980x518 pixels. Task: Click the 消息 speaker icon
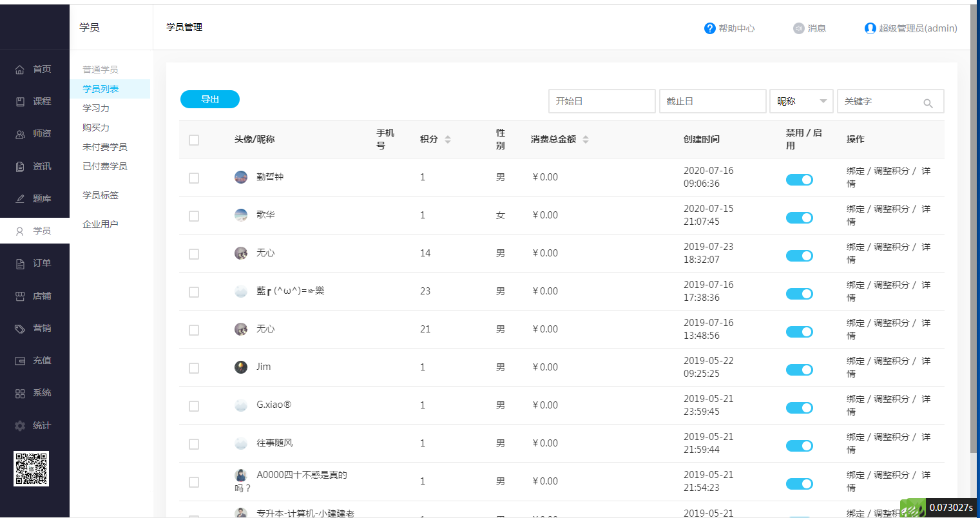(799, 28)
